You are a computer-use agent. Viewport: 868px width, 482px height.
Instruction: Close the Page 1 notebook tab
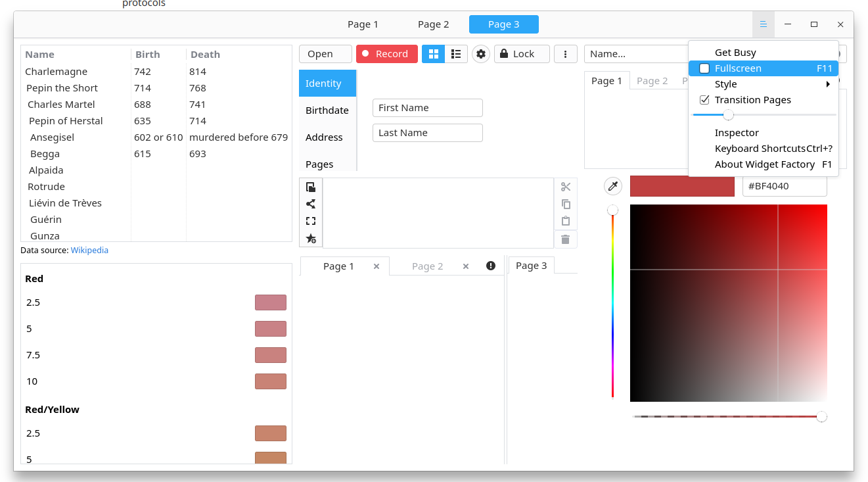[377, 266]
